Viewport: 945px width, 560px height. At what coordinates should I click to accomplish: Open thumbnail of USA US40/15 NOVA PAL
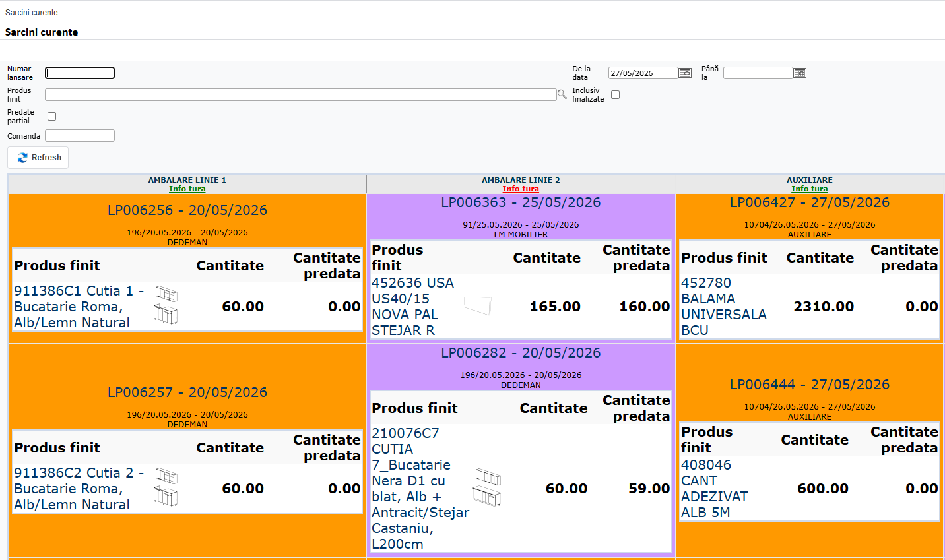tap(478, 305)
